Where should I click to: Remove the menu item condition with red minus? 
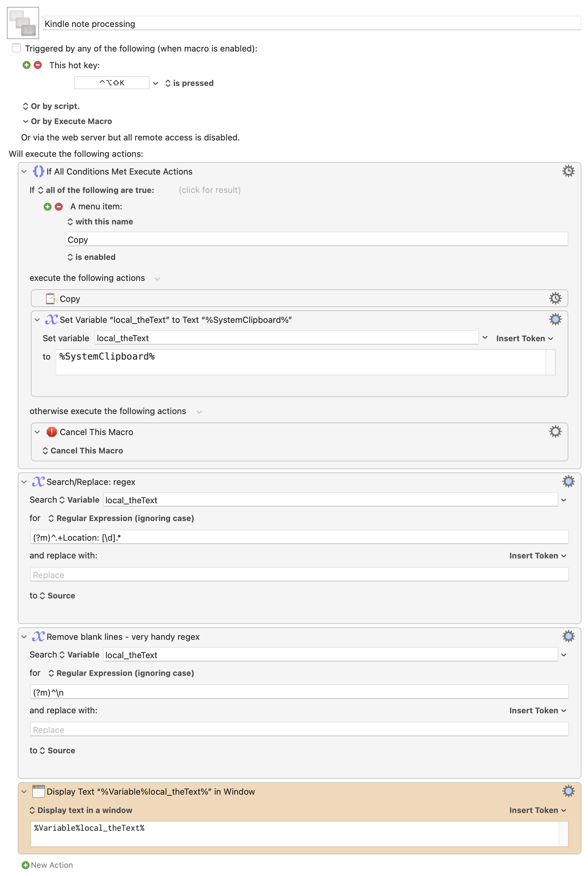pyautogui.click(x=59, y=207)
